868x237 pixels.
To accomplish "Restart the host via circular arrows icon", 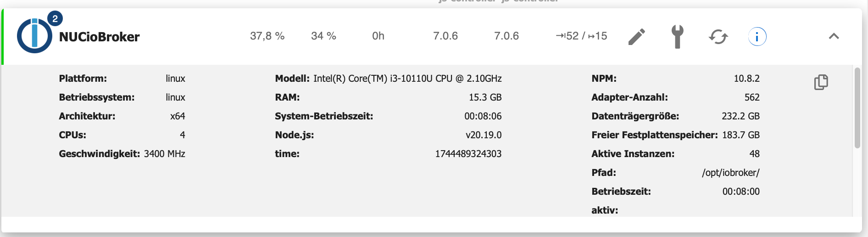I will coord(718,37).
